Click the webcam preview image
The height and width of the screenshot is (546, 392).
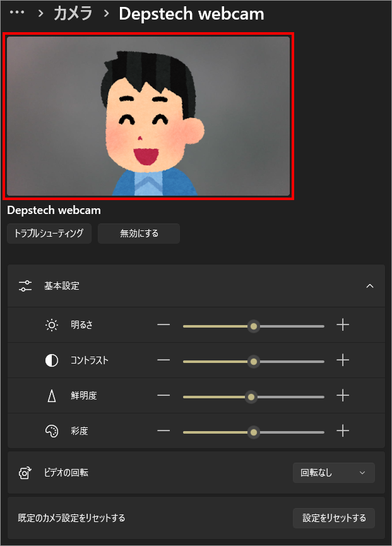coord(148,116)
